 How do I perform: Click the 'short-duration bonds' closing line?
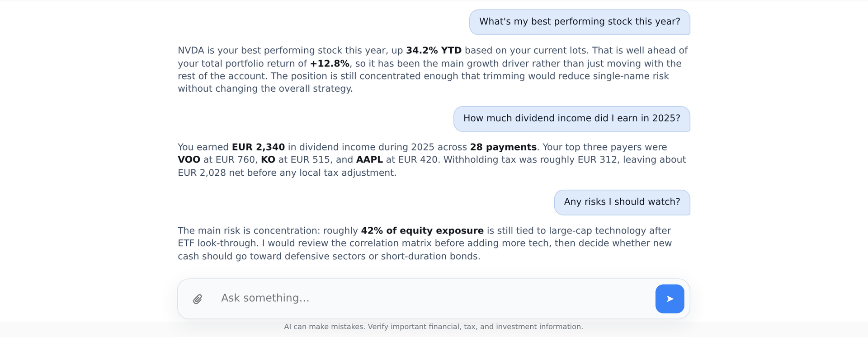pos(329,257)
